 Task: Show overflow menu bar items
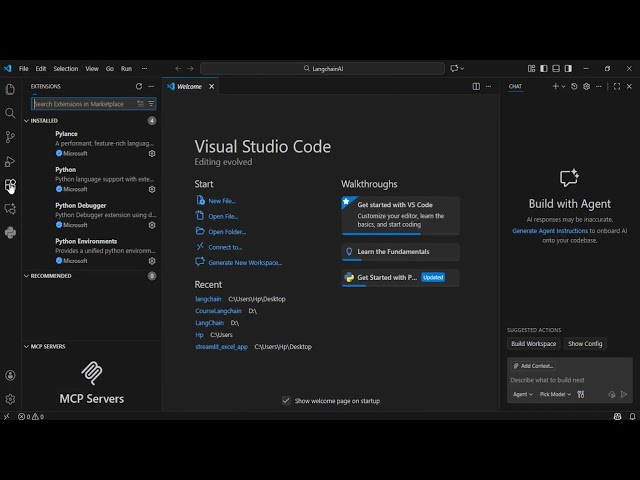[x=144, y=69]
